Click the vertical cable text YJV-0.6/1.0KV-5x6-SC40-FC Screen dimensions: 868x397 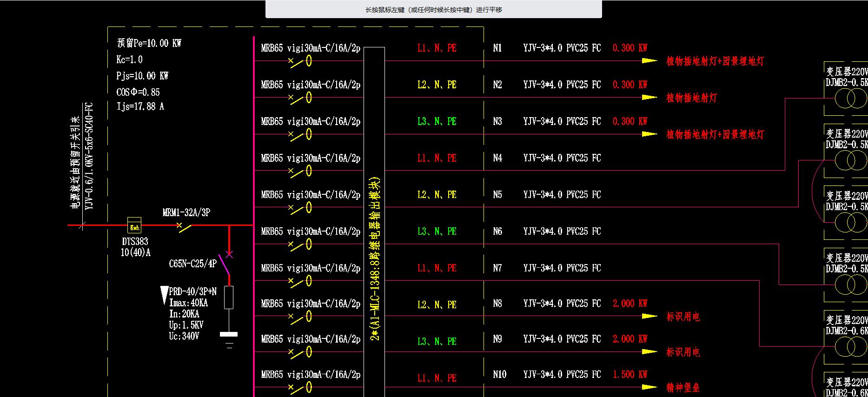click(89, 156)
